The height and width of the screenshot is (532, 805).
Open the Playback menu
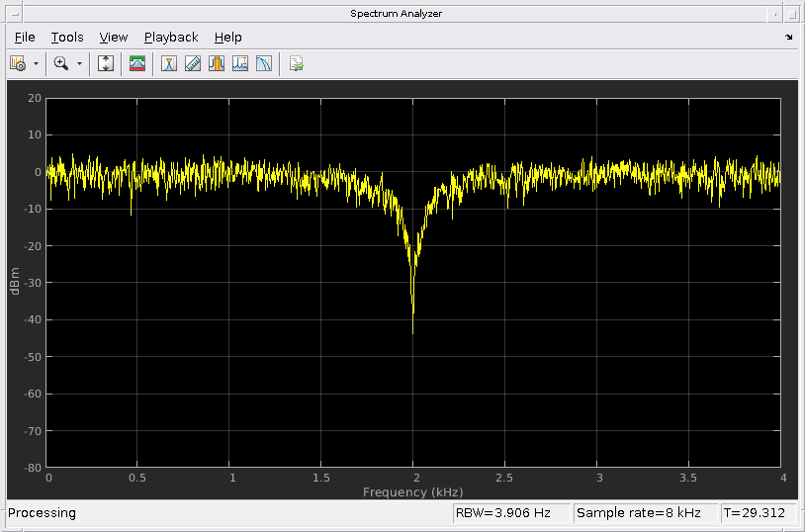coord(171,38)
